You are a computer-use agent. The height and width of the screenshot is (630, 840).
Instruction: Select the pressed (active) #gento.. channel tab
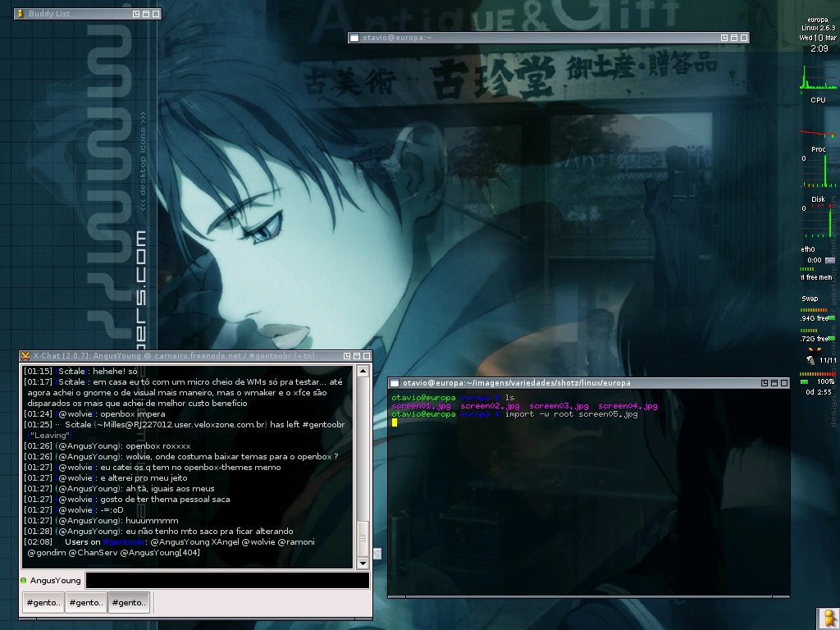(129, 603)
